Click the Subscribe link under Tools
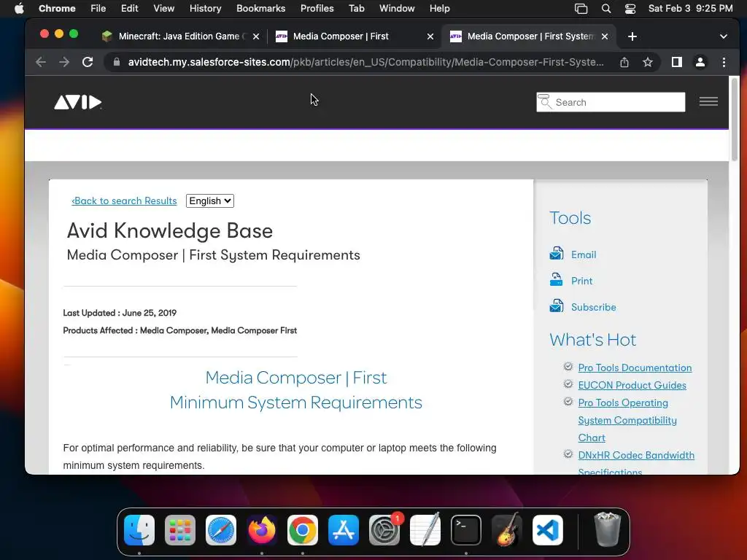The image size is (747, 560). pos(594,307)
